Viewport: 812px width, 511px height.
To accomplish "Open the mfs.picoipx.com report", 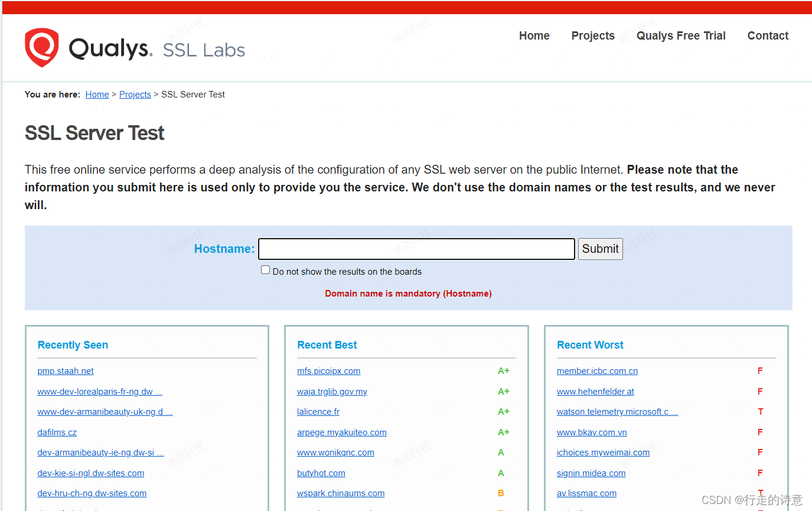I will [x=328, y=370].
